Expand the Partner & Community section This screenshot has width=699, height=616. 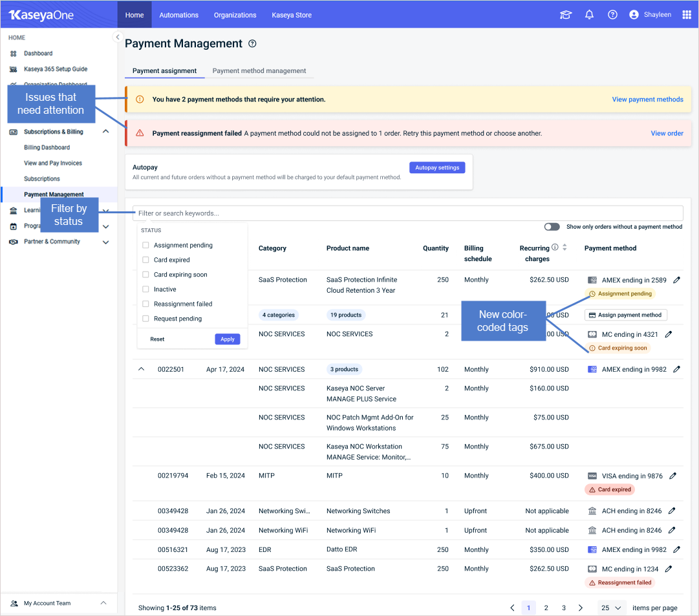tap(105, 242)
